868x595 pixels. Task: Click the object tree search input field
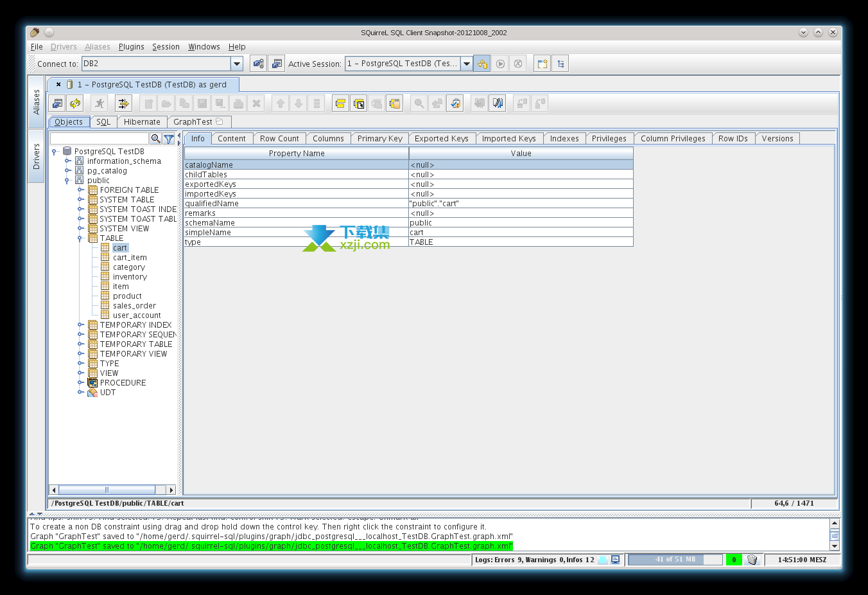(x=100, y=139)
